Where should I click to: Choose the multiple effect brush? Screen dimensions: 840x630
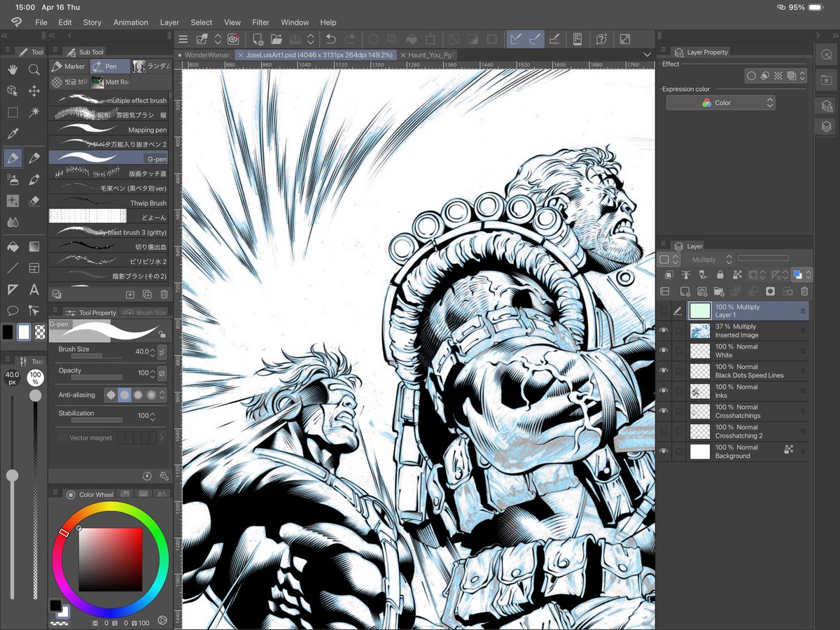pos(108,101)
